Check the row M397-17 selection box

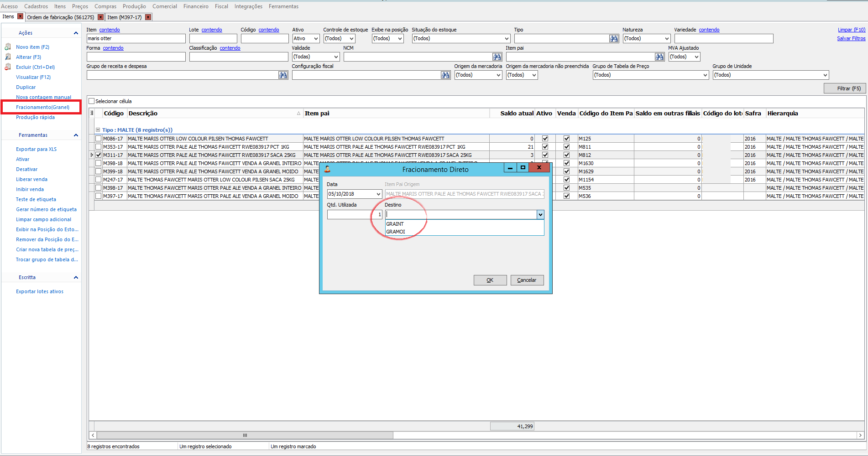click(98, 196)
